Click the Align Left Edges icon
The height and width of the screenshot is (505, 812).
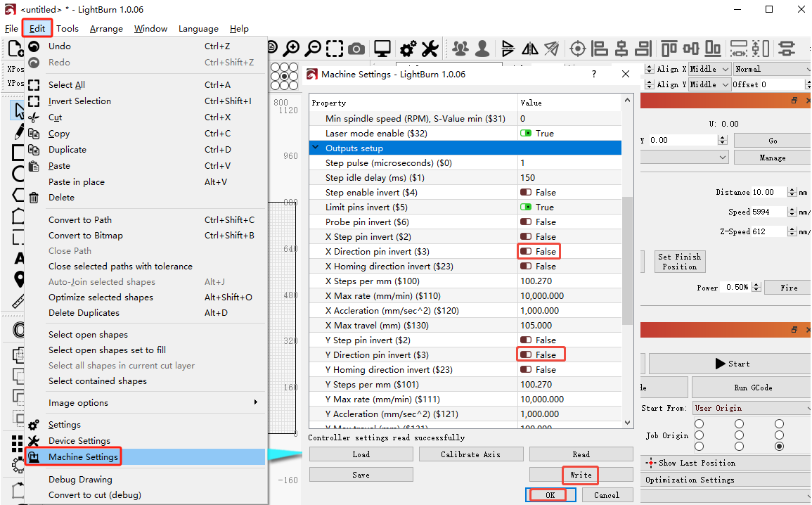pyautogui.click(x=600, y=49)
